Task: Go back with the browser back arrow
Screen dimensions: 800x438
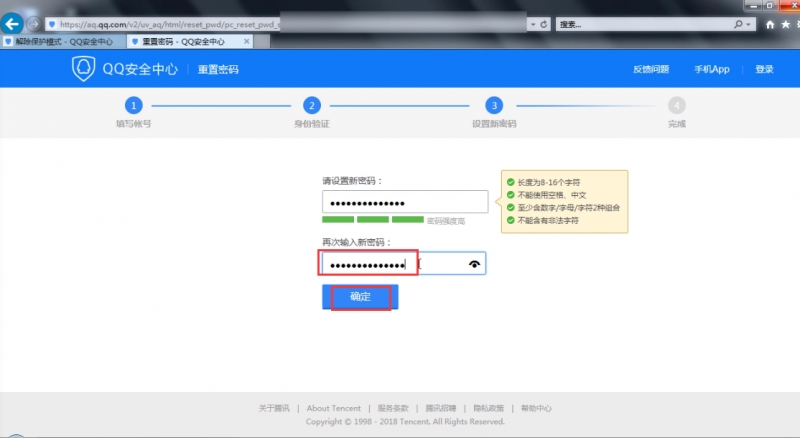Action: (x=12, y=24)
